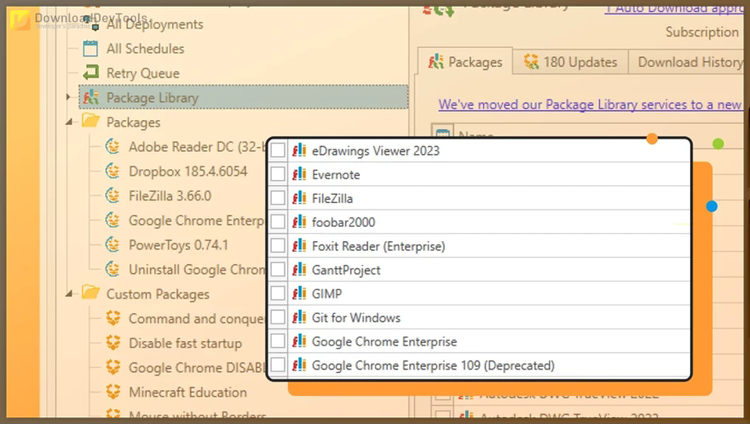Switch to the 180 Updates tab
The height and width of the screenshot is (424, 750).
[570, 62]
